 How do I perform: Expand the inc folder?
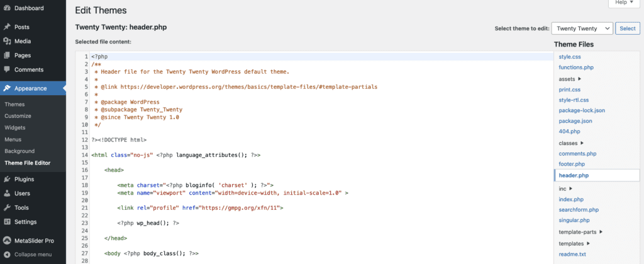click(565, 189)
